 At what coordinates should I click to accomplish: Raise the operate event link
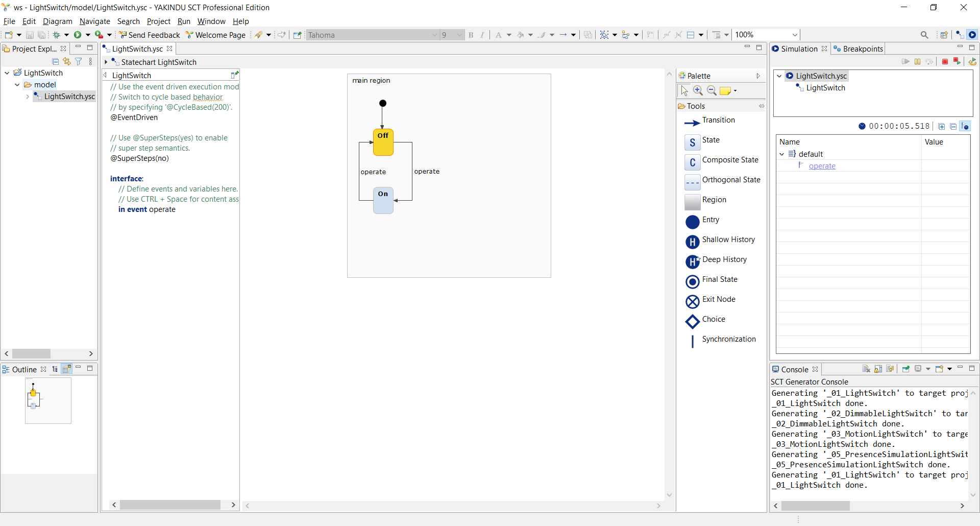(x=822, y=166)
